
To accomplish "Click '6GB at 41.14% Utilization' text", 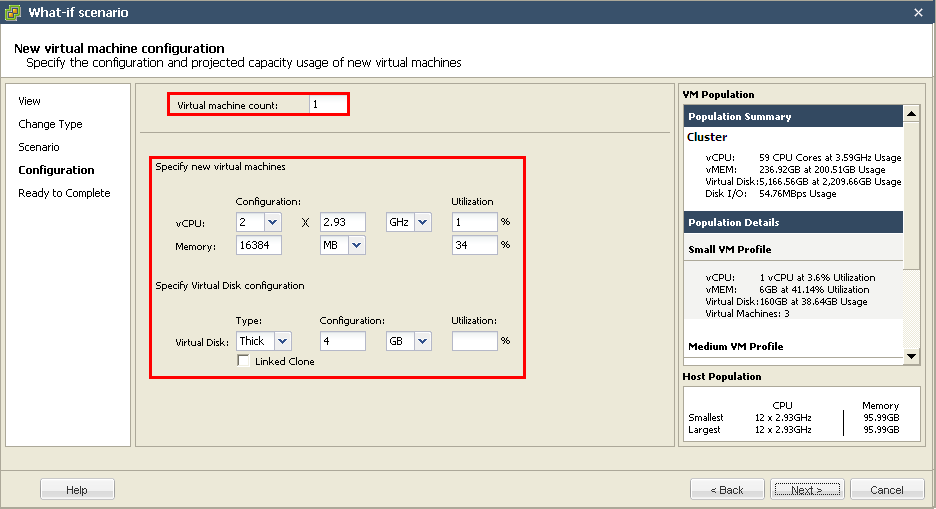I will (814, 289).
